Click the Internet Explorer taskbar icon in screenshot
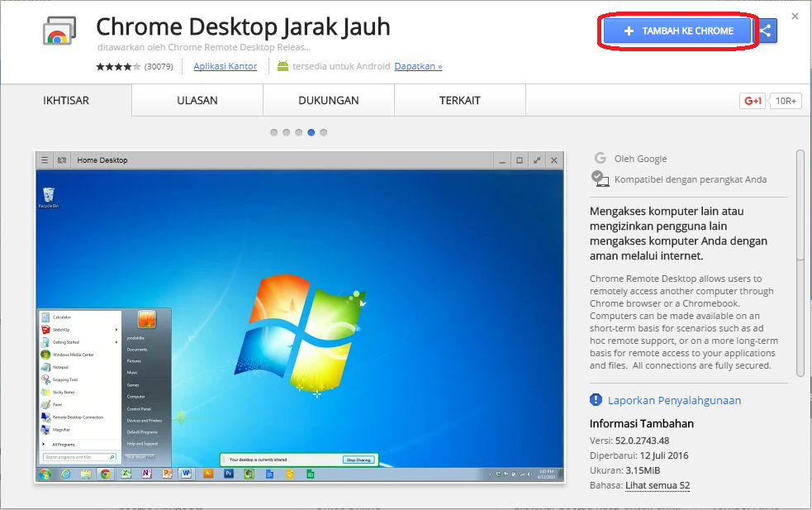 (x=65, y=474)
